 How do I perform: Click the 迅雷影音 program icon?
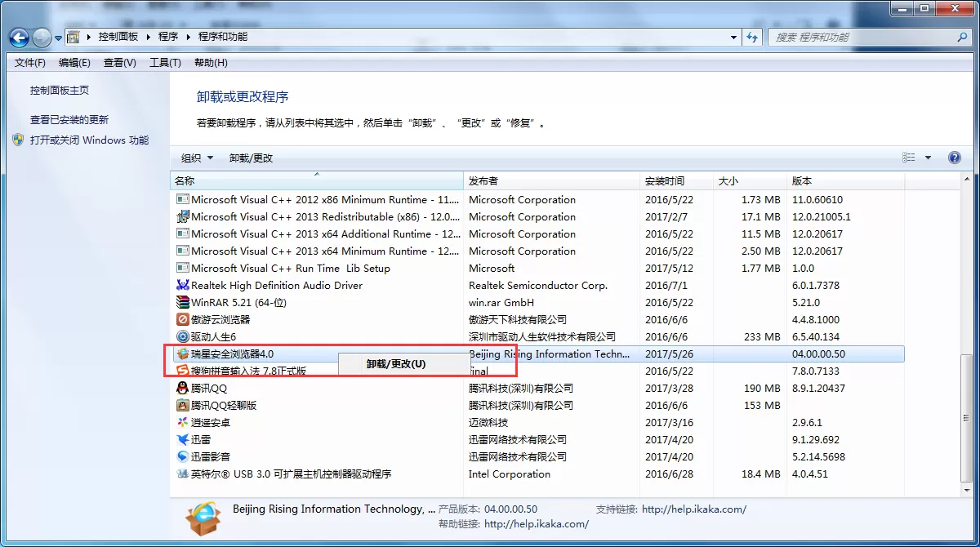[183, 457]
